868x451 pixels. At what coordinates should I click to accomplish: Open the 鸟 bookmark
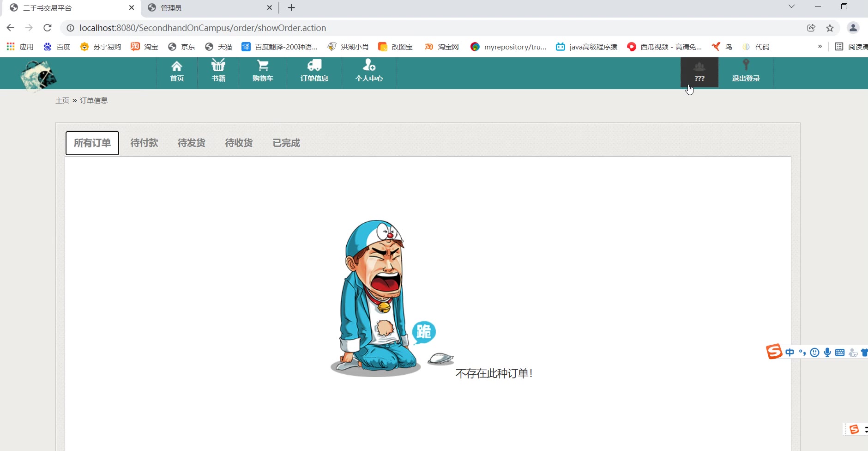(x=722, y=47)
